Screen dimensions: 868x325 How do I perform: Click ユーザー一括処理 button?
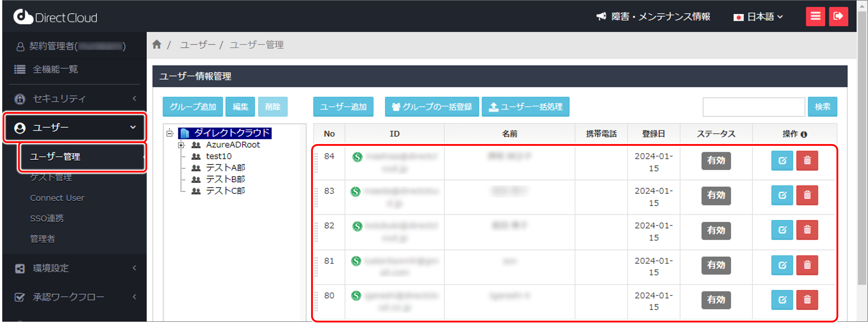525,107
